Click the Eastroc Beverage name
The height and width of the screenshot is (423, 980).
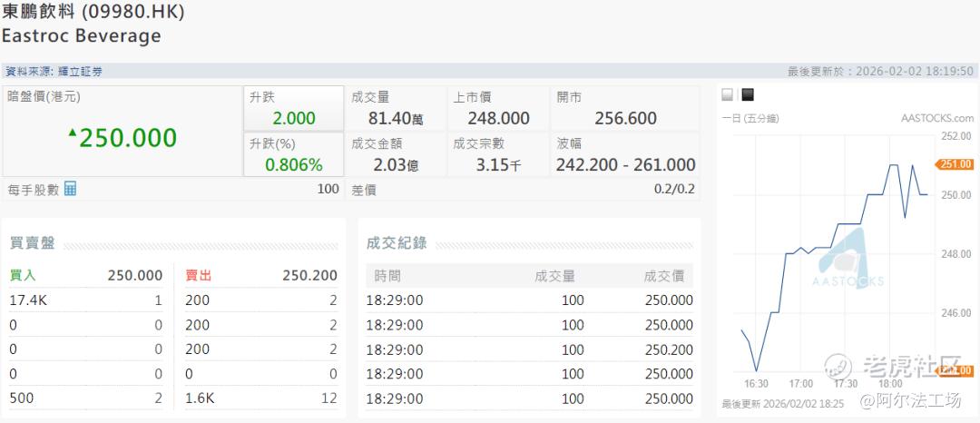click(82, 35)
